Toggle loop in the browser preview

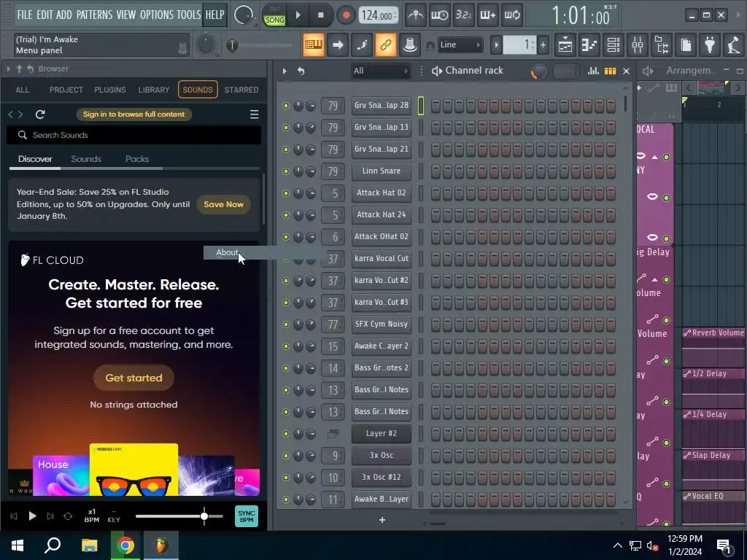pyautogui.click(x=68, y=516)
